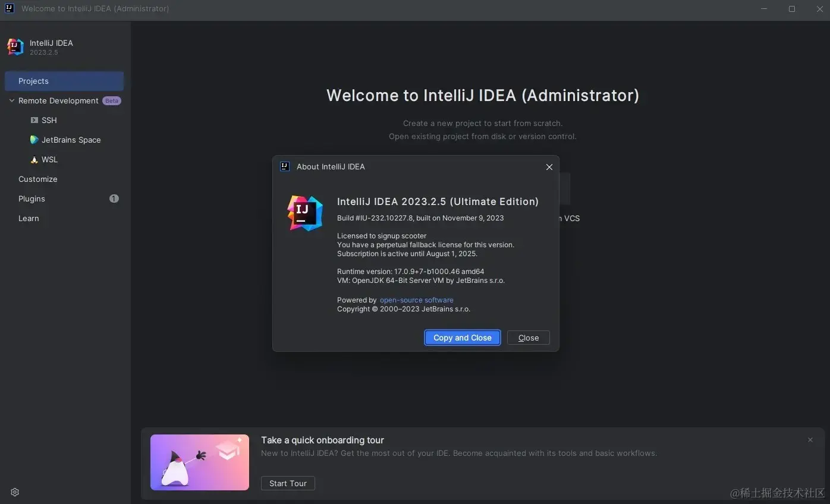This screenshot has width=830, height=504.
Task: Click the Plugins update count badge
Action: [x=114, y=199]
